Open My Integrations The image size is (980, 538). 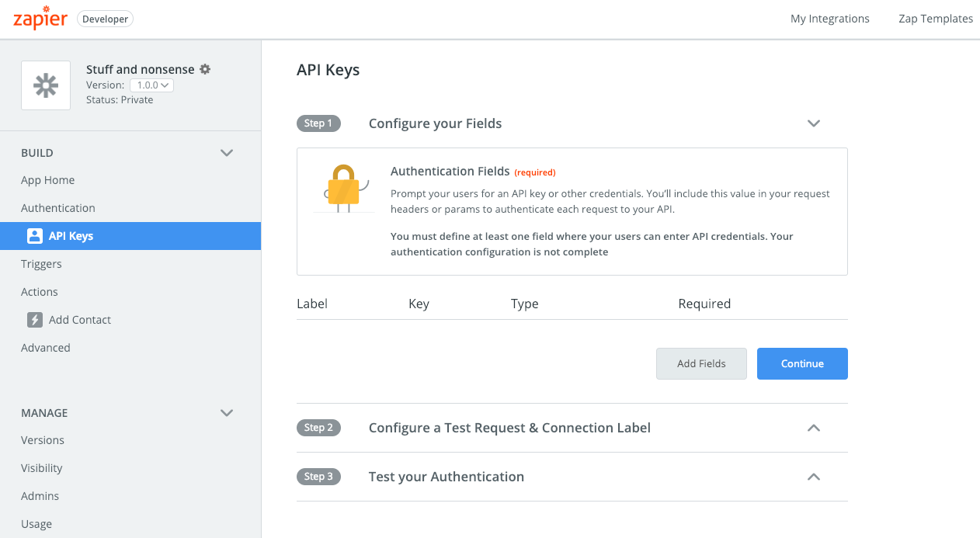coord(829,18)
